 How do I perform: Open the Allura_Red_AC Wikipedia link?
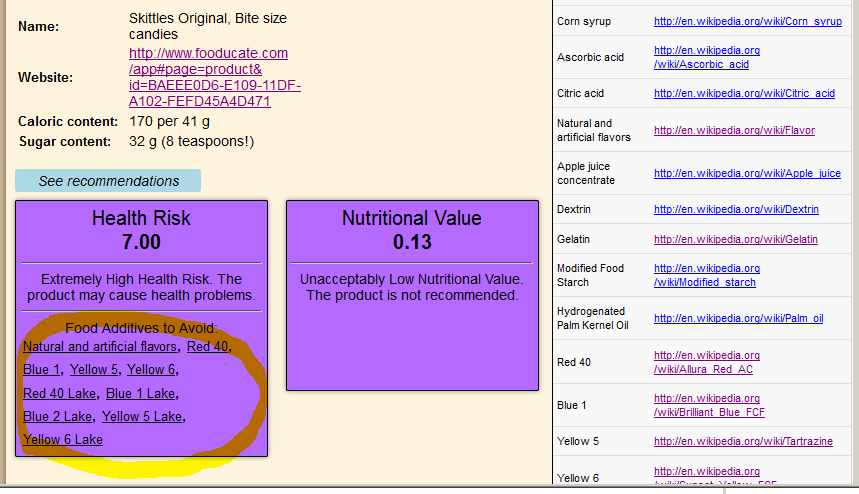(707, 362)
